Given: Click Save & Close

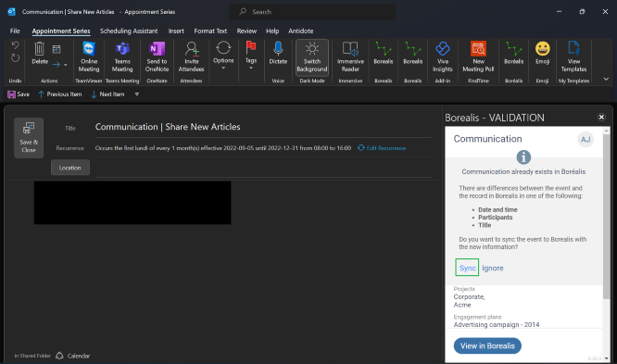Looking at the screenshot, I should pos(29,138).
